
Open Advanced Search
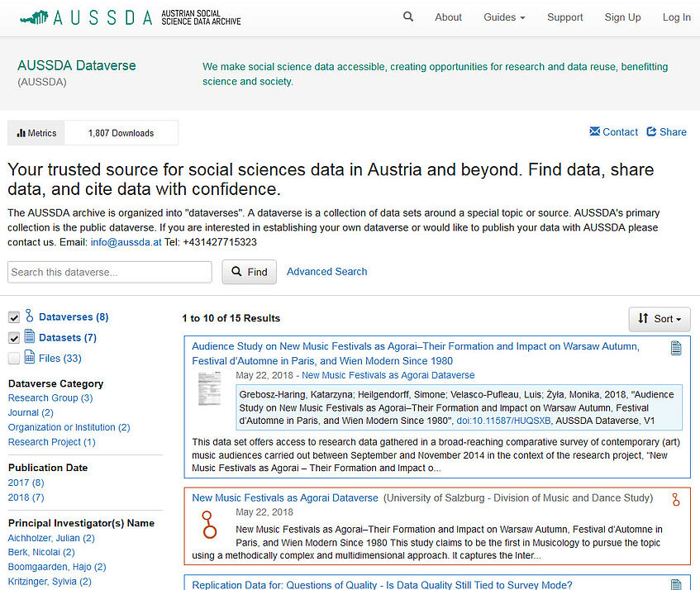coord(326,272)
